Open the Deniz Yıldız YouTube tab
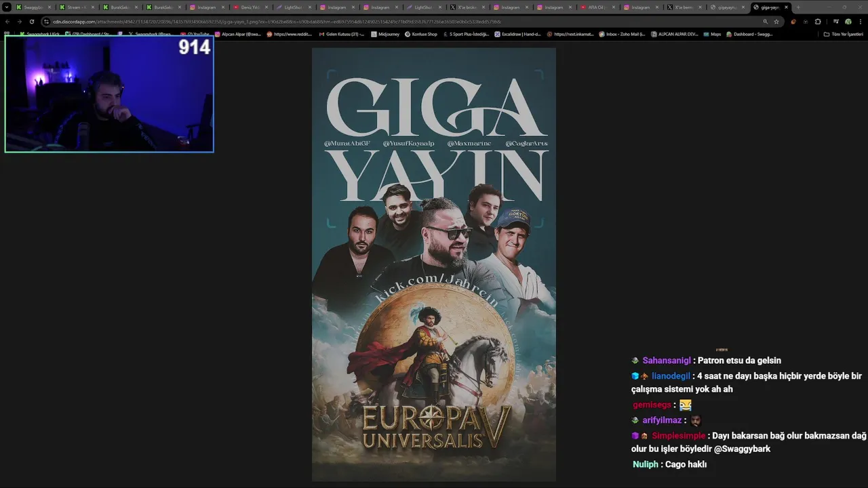Image resolution: width=868 pixels, height=488 pixels. [x=250, y=7]
